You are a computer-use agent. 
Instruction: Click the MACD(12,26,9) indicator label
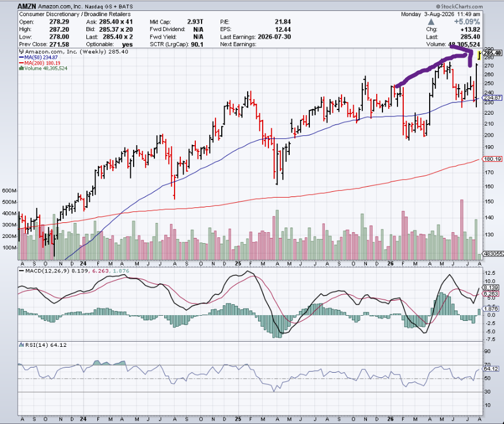pyautogui.click(x=47, y=271)
